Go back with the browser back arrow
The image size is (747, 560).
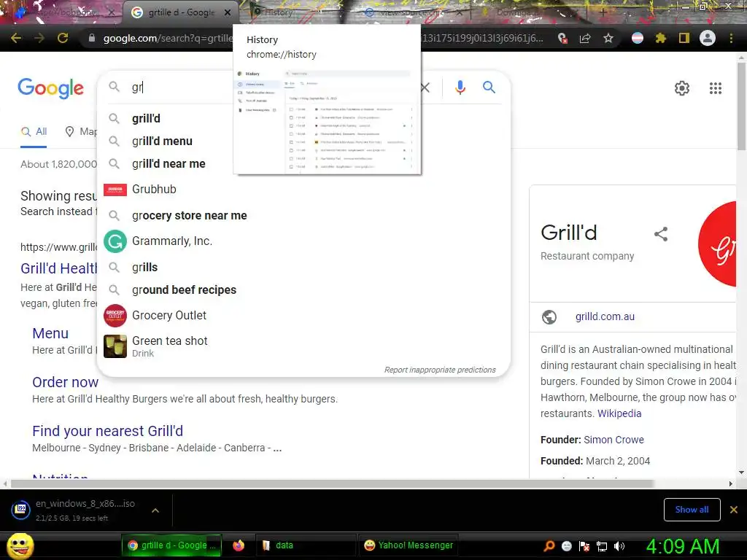pyautogui.click(x=16, y=38)
